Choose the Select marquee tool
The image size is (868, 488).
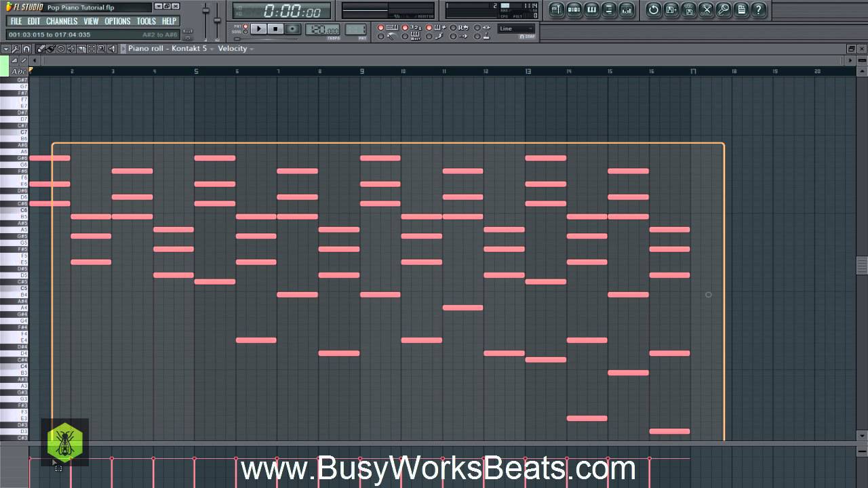[x=92, y=49]
